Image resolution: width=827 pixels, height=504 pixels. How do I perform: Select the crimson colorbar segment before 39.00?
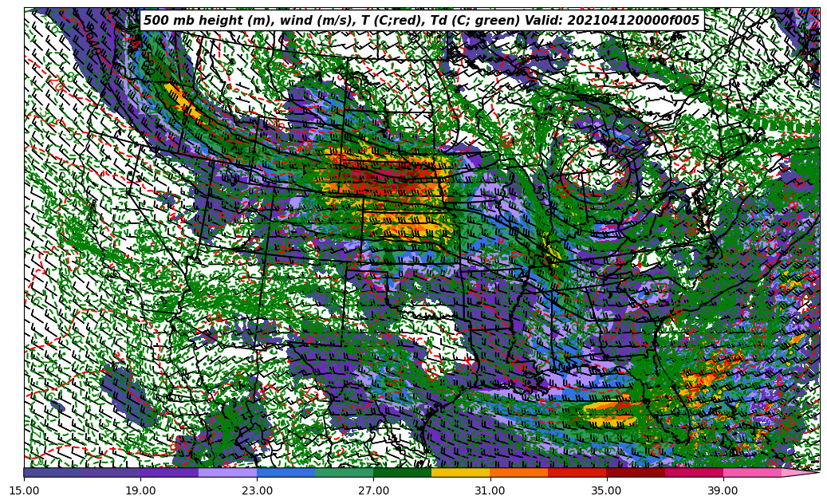(694, 472)
